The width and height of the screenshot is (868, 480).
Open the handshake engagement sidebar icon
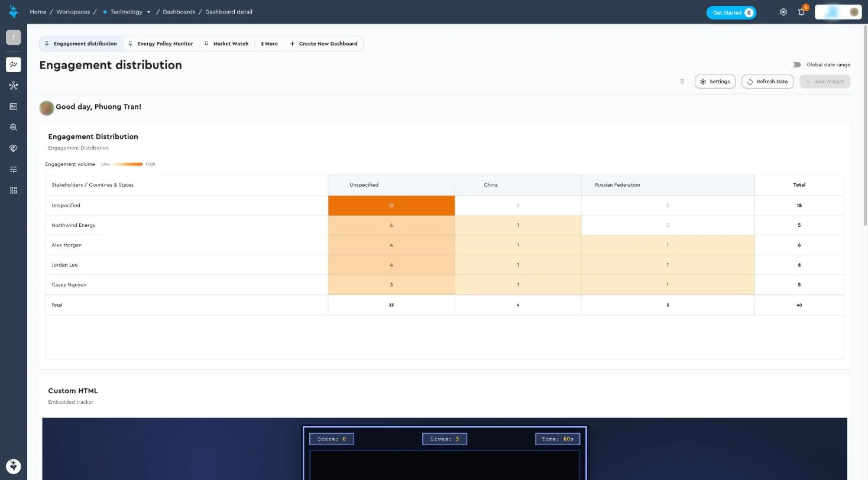[x=13, y=148]
